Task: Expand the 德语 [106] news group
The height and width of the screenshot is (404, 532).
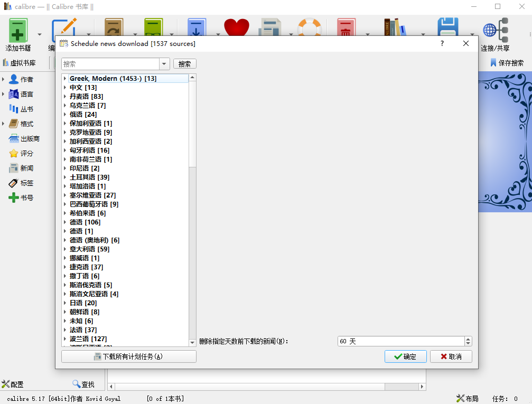Action: click(65, 222)
